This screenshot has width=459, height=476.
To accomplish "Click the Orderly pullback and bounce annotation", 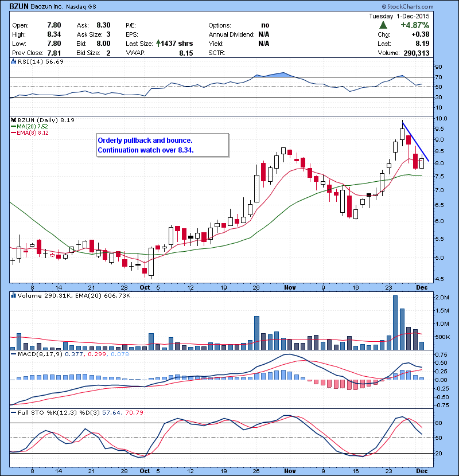I will pyautogui.click(x=145, y=141).
